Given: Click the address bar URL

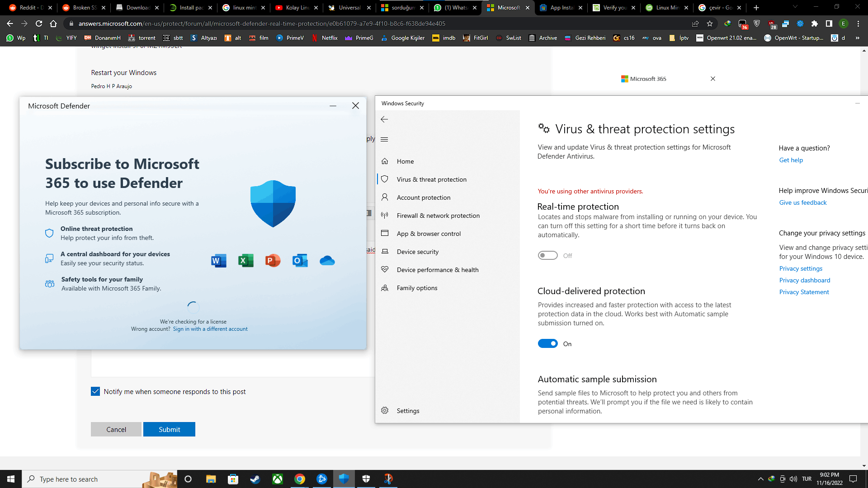Looking at the screenshot, I should 262,23.
